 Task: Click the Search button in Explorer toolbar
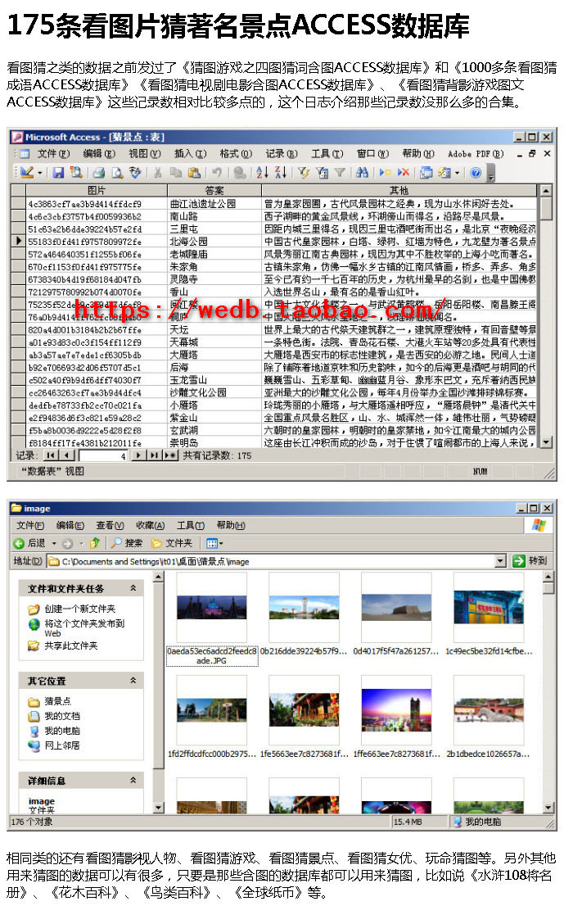coord(127,543)
